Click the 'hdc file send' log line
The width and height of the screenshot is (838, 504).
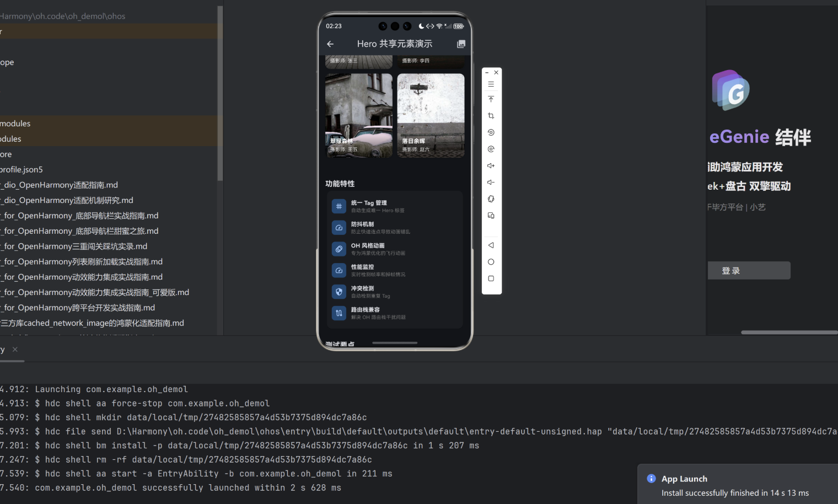pos(419,432)
